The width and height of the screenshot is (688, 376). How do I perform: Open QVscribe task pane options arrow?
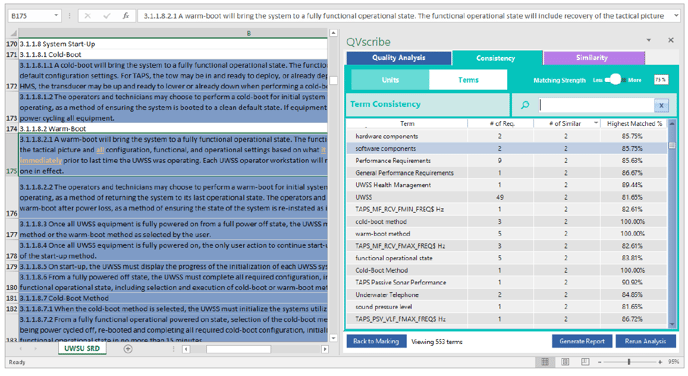tap(649, 40)
